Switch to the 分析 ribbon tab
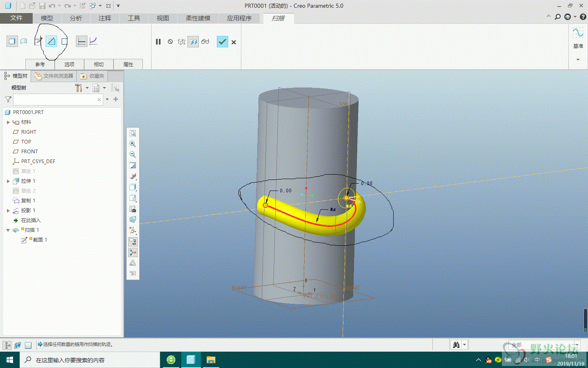588x368 pixels. click(76, 18)
